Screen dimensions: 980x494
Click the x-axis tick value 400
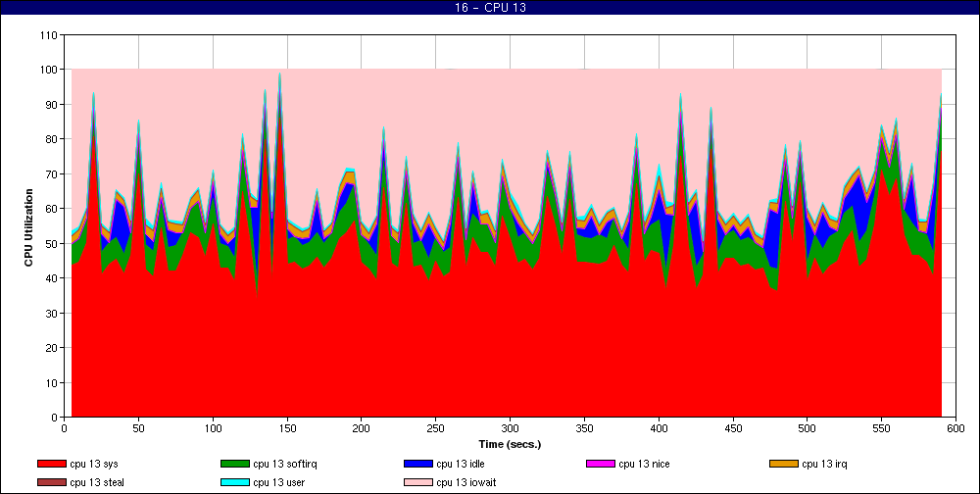coord(659,428)
